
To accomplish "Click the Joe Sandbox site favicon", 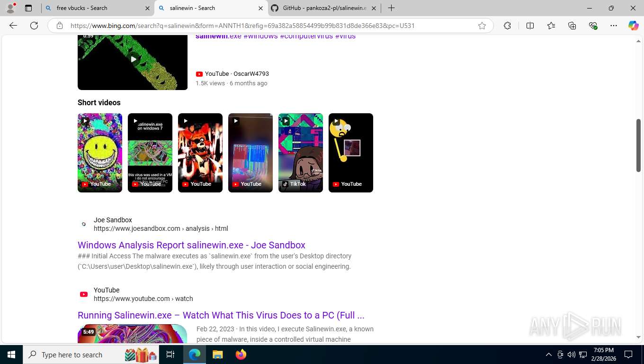I will click(84, 224).
